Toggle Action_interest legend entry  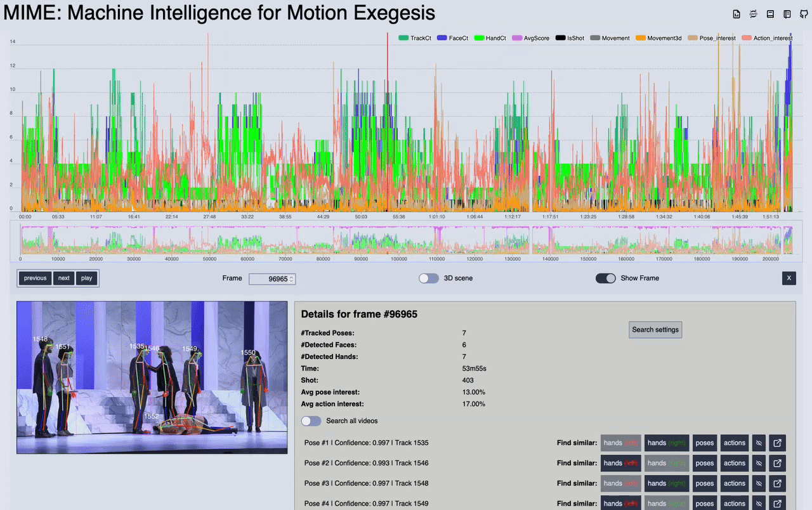[x=766, y=38]
